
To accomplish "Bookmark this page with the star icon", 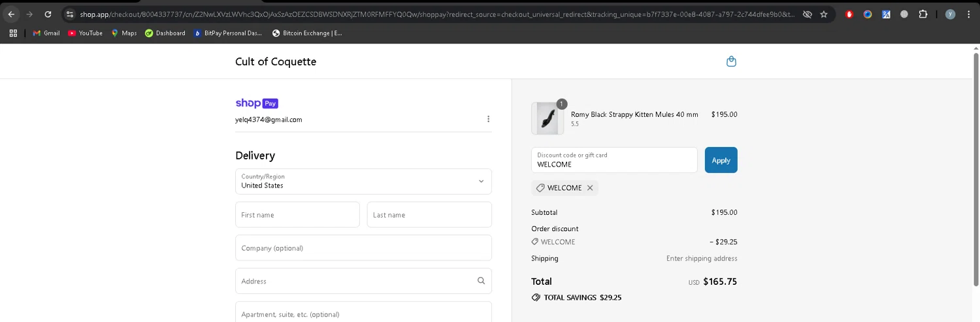I will click(x=824, y=14).
